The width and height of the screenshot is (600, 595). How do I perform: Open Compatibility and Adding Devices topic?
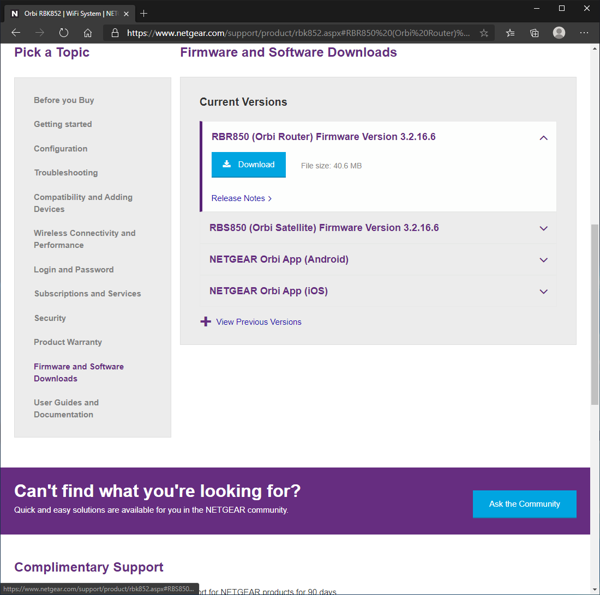[x=83, y=203]
